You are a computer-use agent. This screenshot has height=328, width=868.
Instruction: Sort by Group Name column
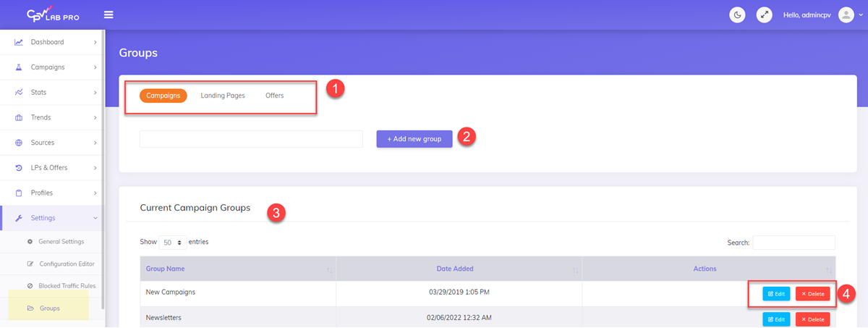(238, 269)
